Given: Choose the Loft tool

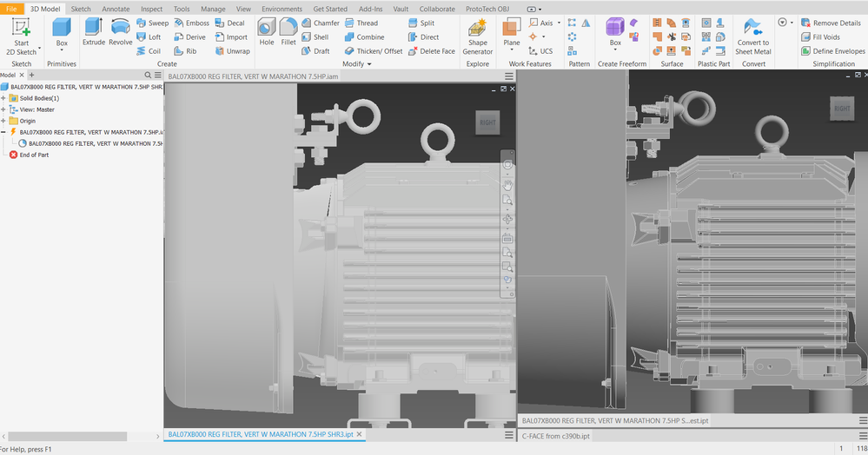Looking at the screenshot, I should tap(149, 37).
